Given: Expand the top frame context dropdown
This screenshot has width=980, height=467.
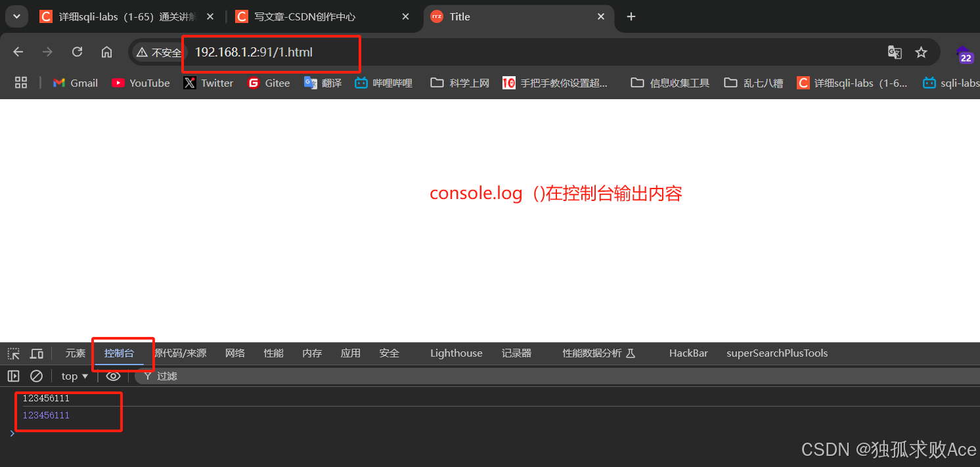Looking at the screenshot, I should pos(73,376).
